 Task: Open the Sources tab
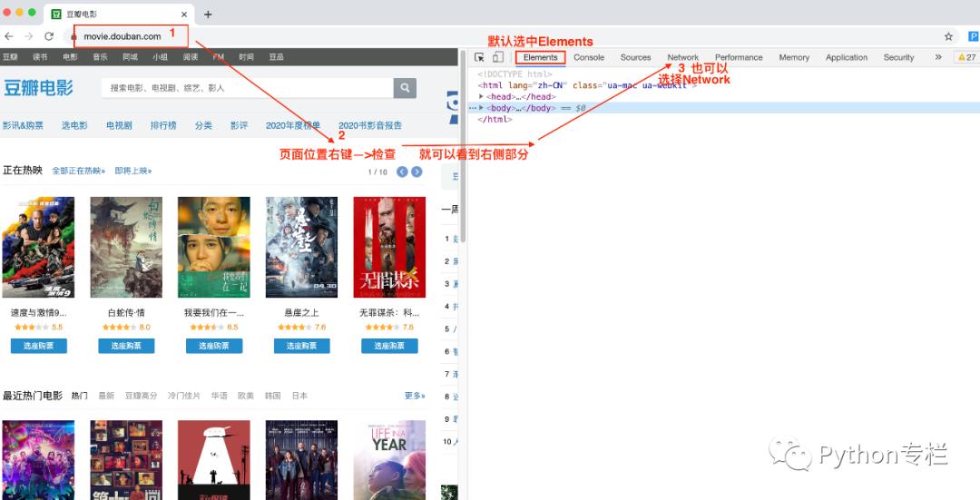click(x=635, y=57)
